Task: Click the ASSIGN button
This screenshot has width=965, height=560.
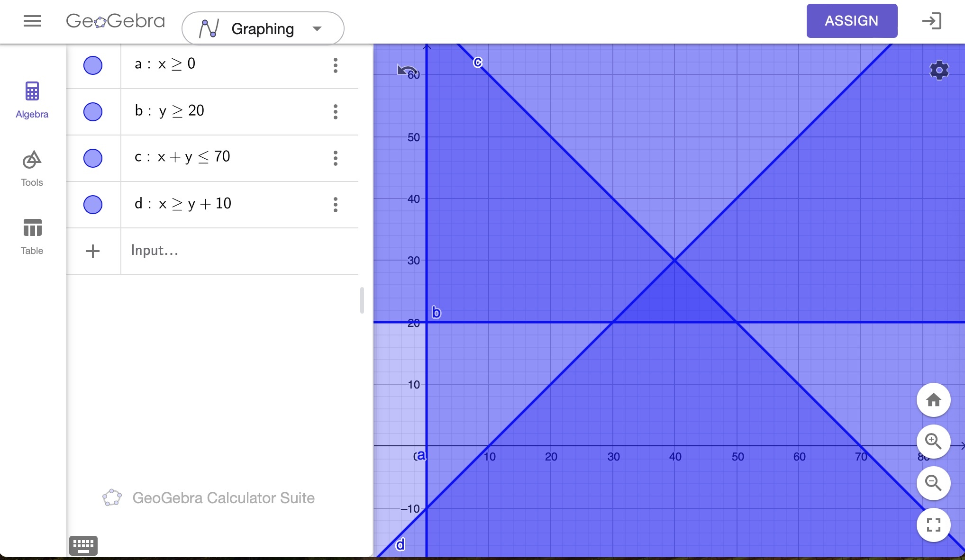Action: (852, 21)
